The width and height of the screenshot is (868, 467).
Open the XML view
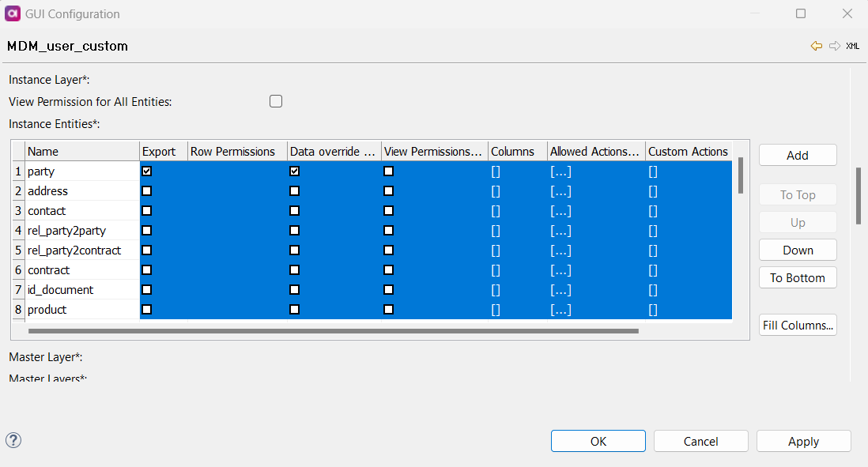(x=853, y=46)
